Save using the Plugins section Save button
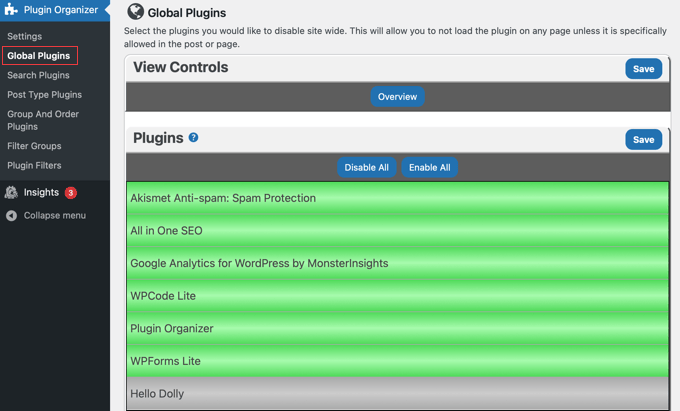Screen dimensions: 680x411 point(644,140)
